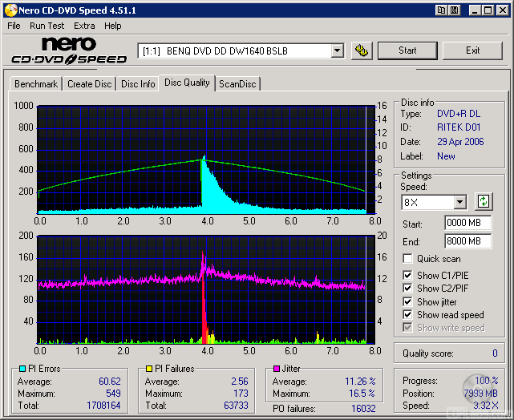Click the yellow options icon beside drive selector

click(362, 50)
